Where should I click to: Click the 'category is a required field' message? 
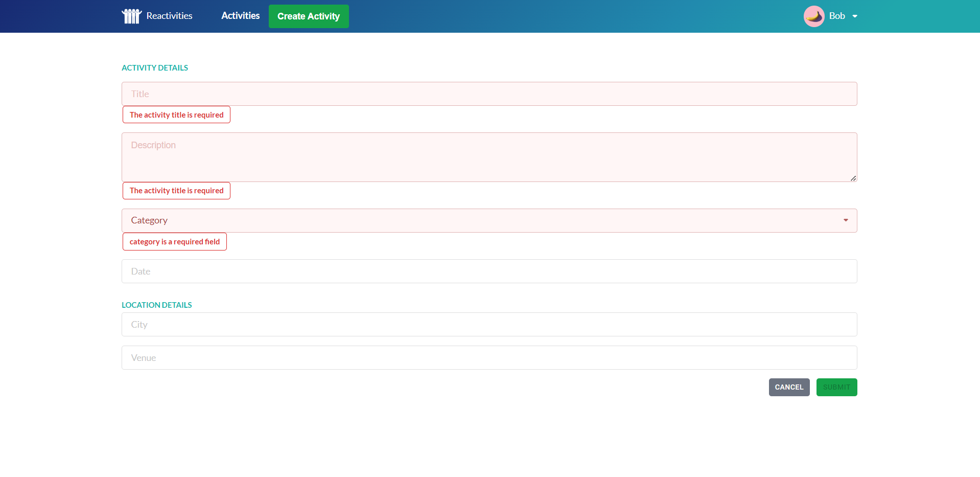pos(174,242)
